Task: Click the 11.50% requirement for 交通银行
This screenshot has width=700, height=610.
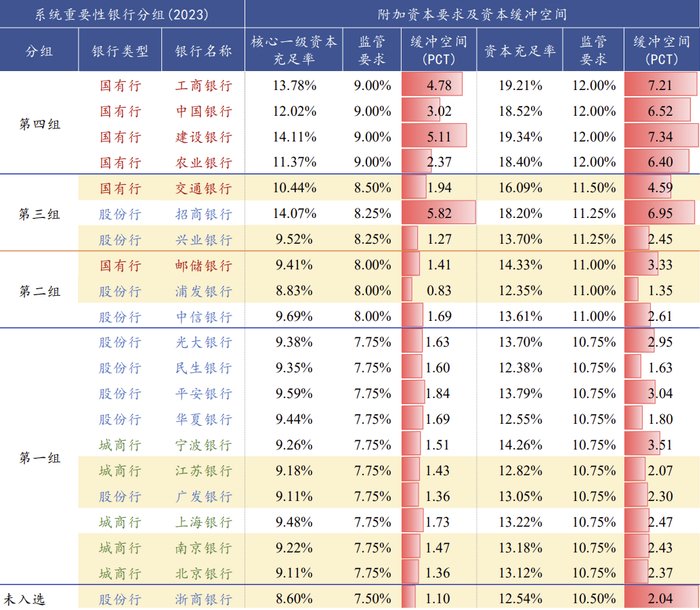Action: pyautogui.click(x=594, y=188)
